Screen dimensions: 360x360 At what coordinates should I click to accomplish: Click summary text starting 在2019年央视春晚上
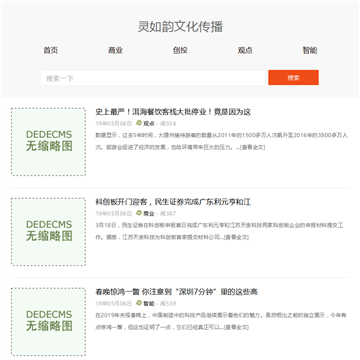tap(221, 321)
